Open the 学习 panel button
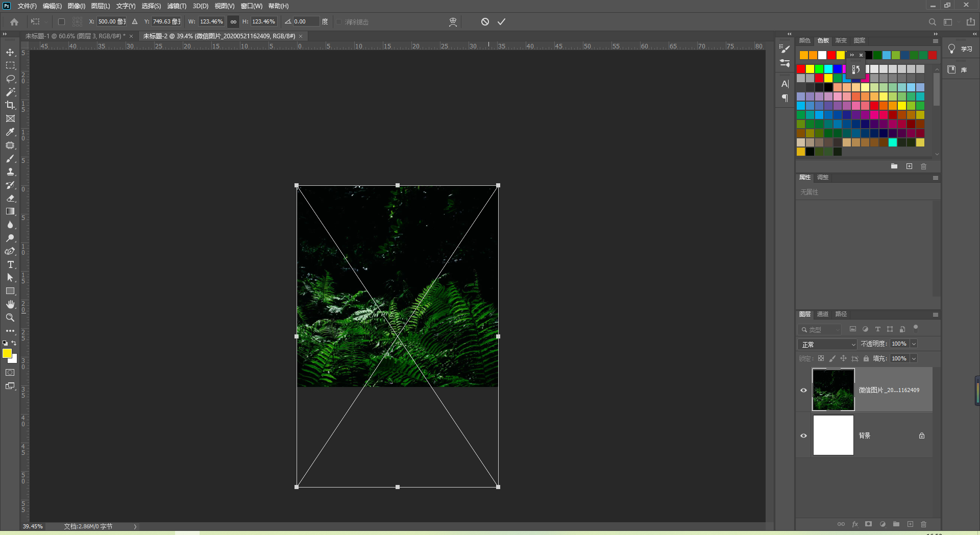This screenshot has width=980, height=535. point(960,49)
